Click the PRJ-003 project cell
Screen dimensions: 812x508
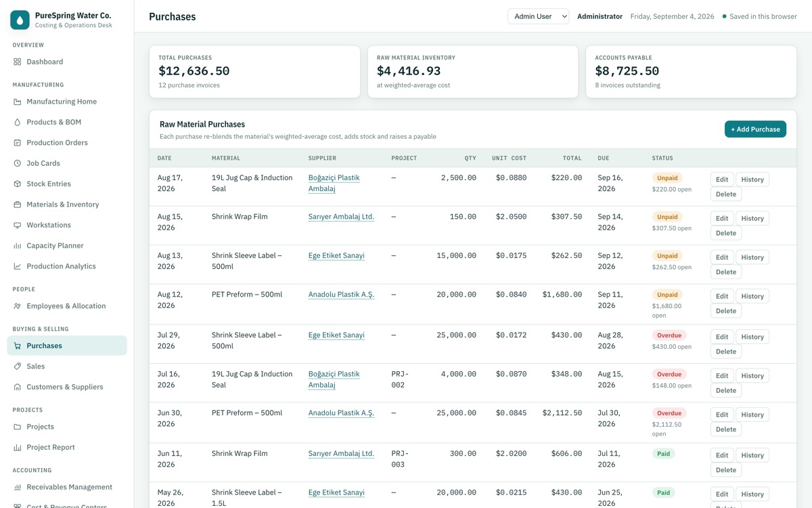tap(400, 459)
